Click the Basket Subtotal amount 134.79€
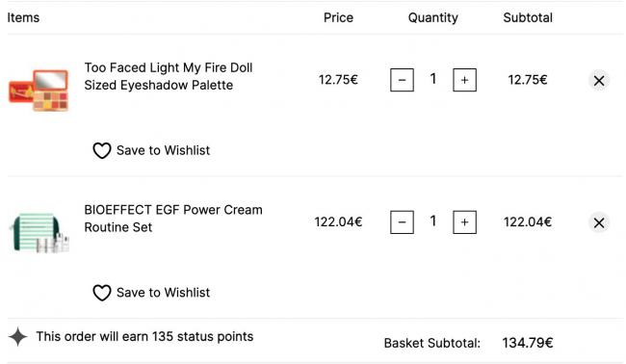This screenshot has height=364, width=626. pos(528,343)
